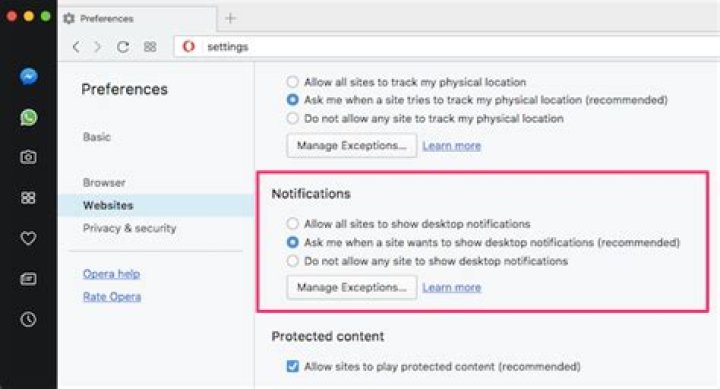Open Messenger in the Opera sidebar

tap(28, 77)
